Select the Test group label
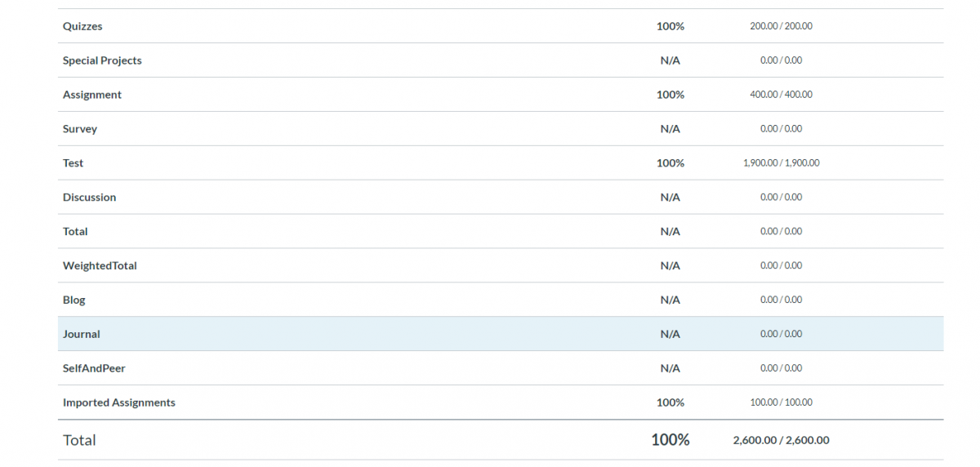 tap(73, 163)
